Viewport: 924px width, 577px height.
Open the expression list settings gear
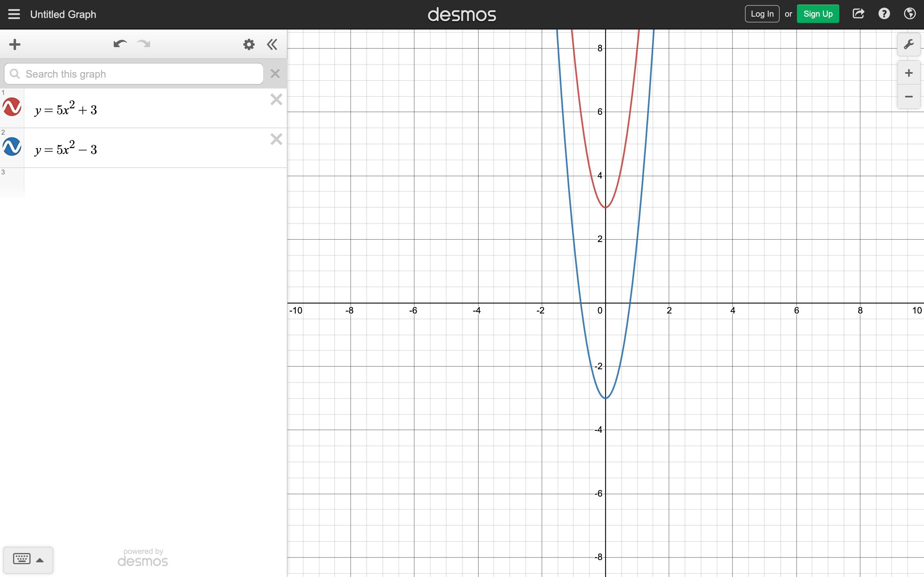249,44
